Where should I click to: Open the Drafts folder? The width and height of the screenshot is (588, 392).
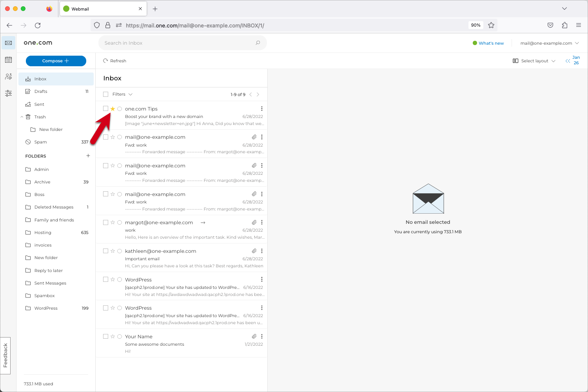[41, 91]
